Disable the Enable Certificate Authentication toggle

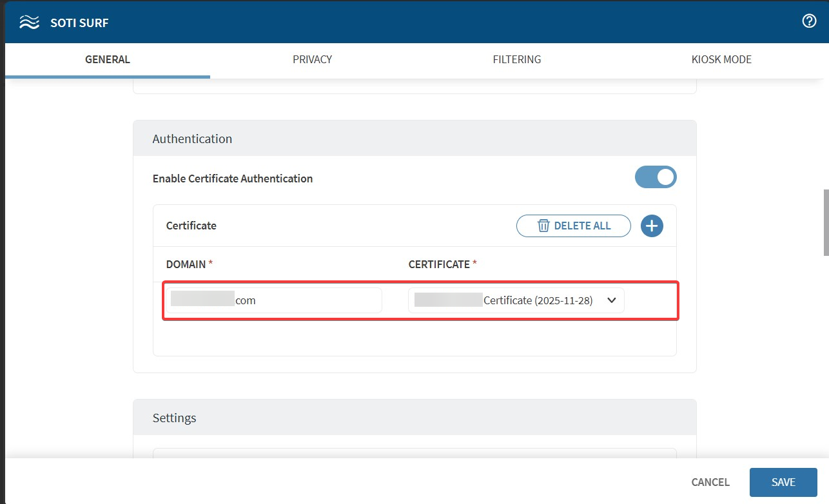(x=656, y=177)
